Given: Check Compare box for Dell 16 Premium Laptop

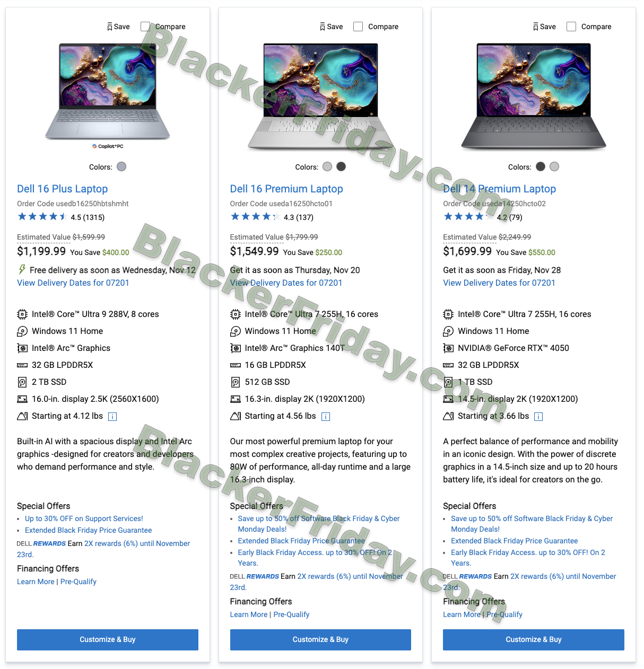Looking at the screenshot, I should [x=358, y=27].
